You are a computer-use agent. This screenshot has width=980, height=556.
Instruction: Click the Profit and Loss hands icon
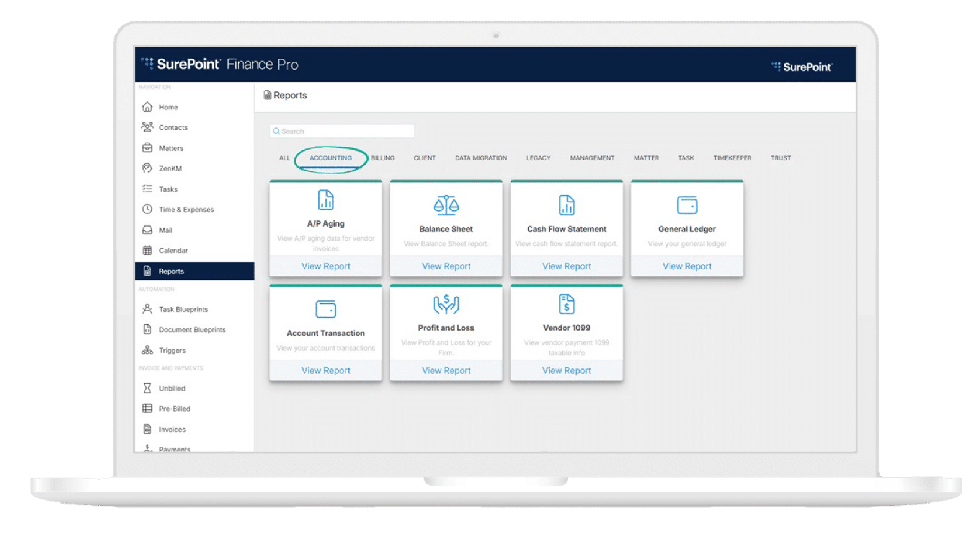(x=446, y=304)
